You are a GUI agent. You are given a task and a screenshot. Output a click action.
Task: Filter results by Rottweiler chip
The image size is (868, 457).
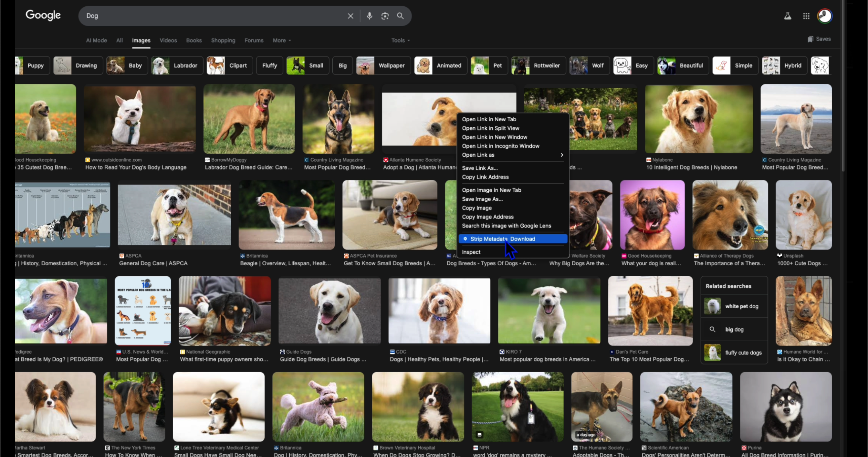pyautogui.click(x=538, y=66)
